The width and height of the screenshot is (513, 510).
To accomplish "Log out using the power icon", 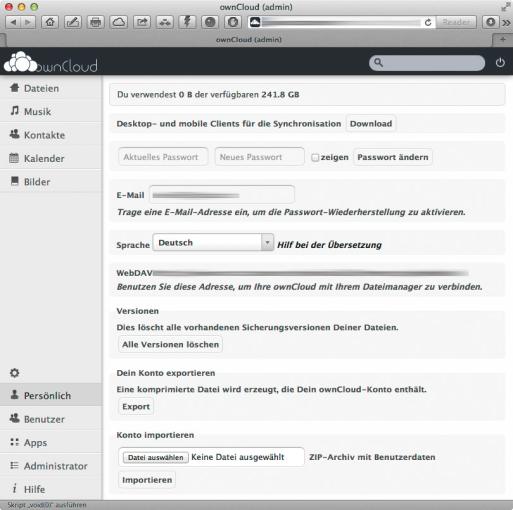I will coord(500,62).
